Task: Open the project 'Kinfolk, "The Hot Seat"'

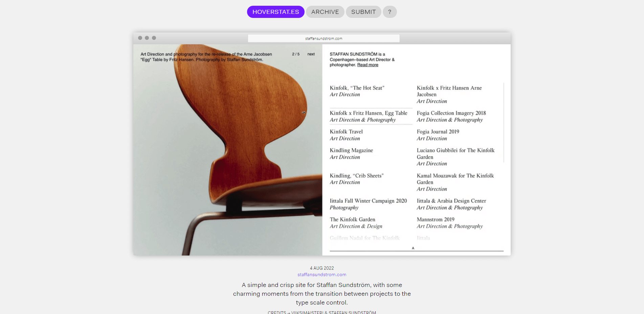Action: click(357, 88)
